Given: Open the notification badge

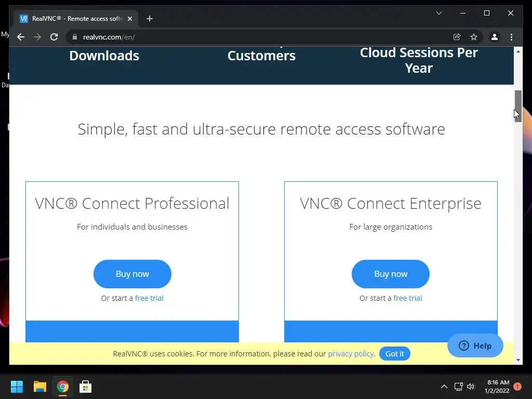Looking at the screenshot, I should tap(517, 387).
